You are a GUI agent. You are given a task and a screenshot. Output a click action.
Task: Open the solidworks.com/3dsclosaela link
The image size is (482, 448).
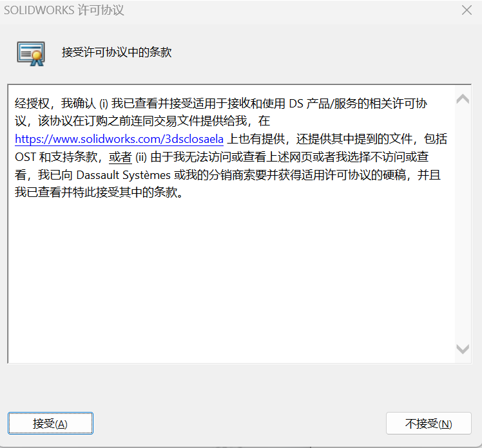(119, 139)
